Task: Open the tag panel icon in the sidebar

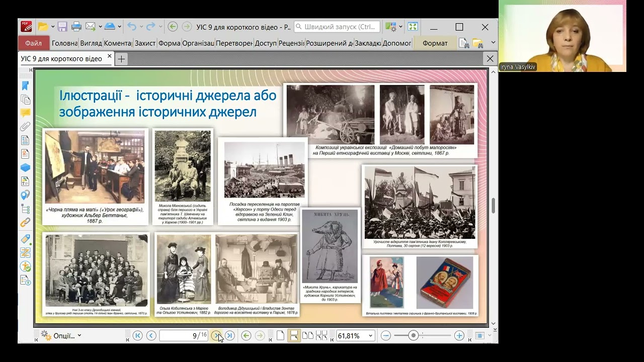Action: point(25,239)
